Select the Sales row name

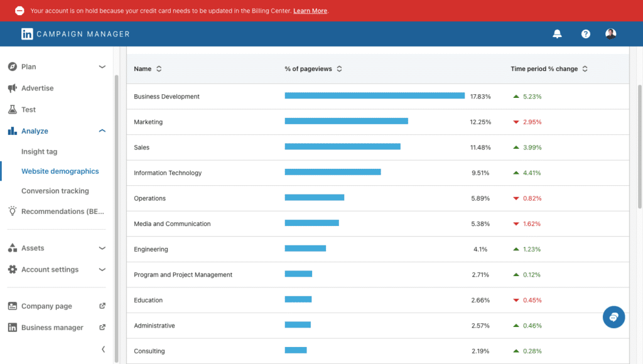pos(141,147)
